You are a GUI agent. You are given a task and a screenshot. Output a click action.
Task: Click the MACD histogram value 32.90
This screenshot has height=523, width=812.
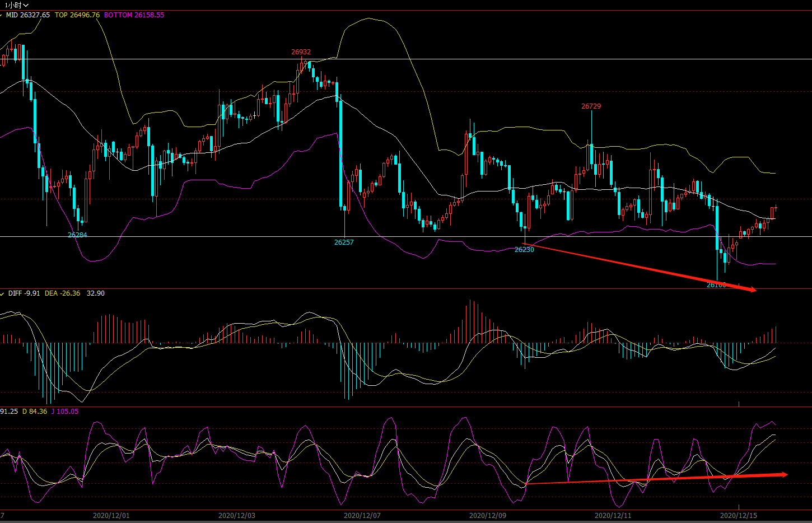(x=95, y=293)
